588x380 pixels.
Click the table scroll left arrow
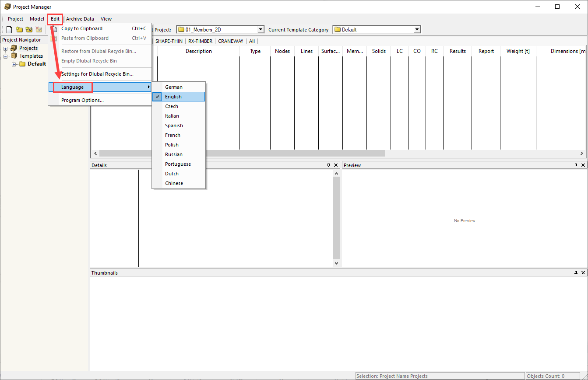click(95, 153)
